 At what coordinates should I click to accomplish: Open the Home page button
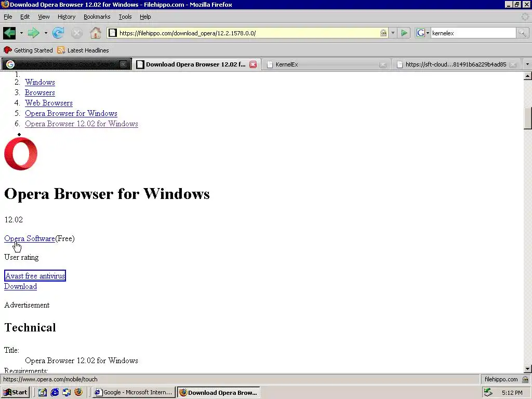[96, 33]
